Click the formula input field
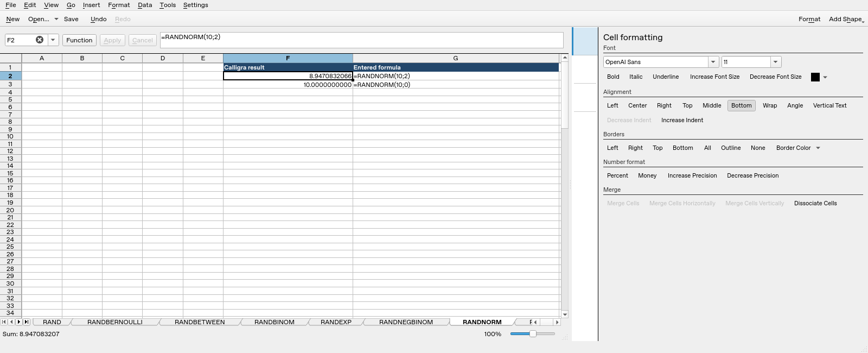The image size is (868, 353). tap(361, 40)
